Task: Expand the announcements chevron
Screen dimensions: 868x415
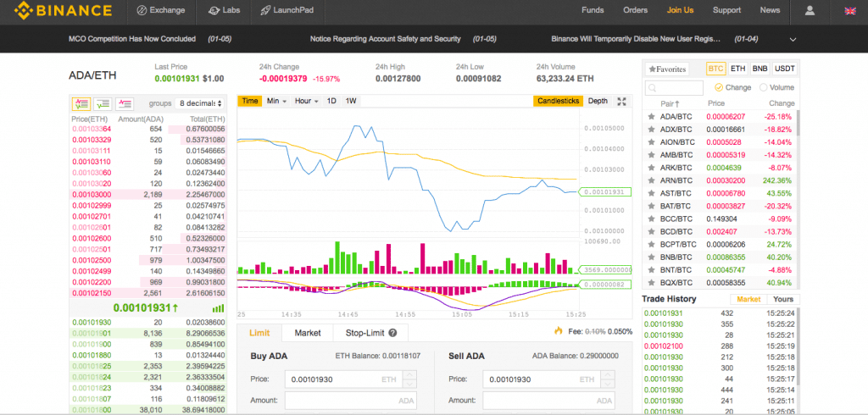Action: (793, 39)
